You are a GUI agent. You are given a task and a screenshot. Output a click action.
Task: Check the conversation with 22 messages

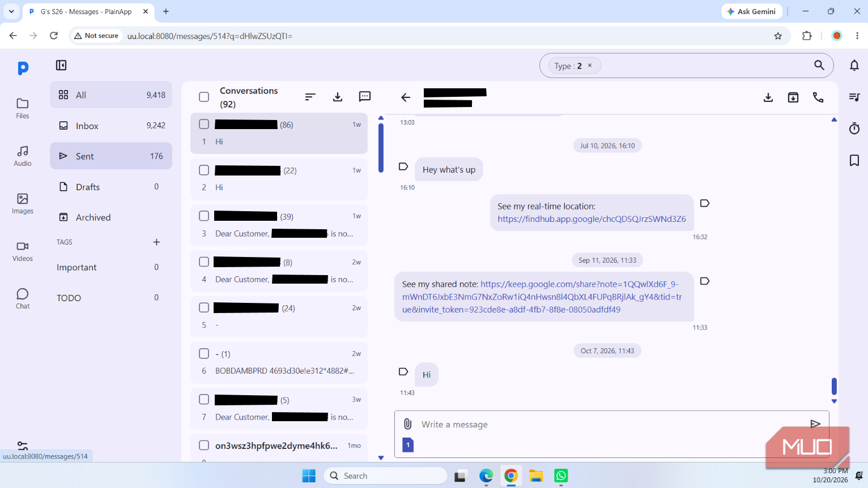[204, 170]
